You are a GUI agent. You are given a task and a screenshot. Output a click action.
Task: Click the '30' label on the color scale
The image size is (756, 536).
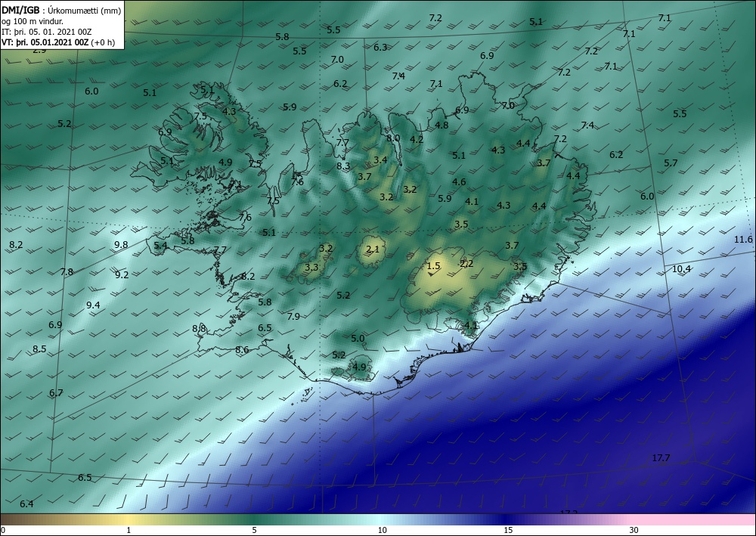coord(634,530)
